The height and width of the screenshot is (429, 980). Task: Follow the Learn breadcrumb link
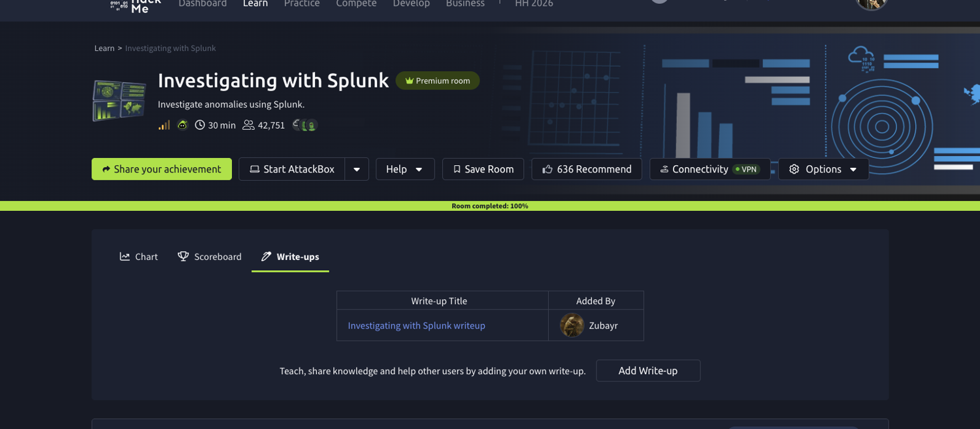pos(105,48)
